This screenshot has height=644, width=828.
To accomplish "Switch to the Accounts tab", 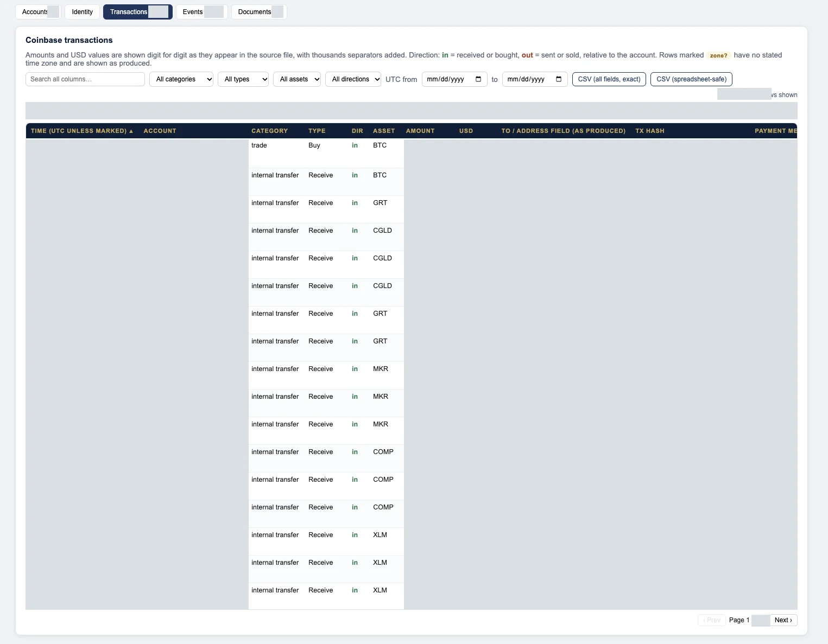I will tap(37, 12).
